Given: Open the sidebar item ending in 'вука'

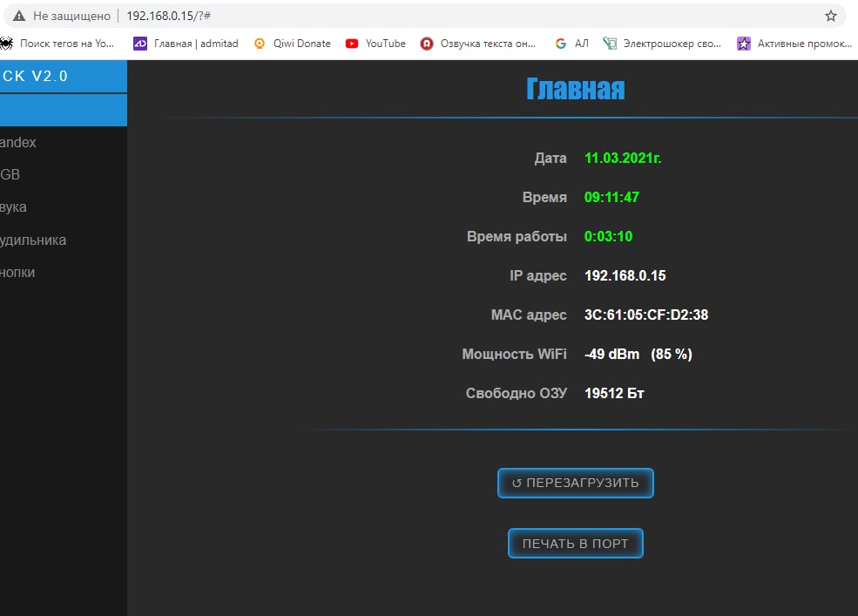Looking at the screenshot, I should point(64,207).
